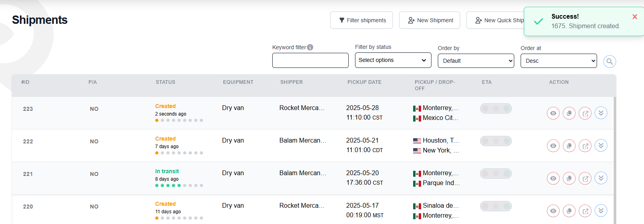Image resolution: width=644 pixels, height=224 pixels.
Task: Click In transit status of shipment 221
Action: 167,171
